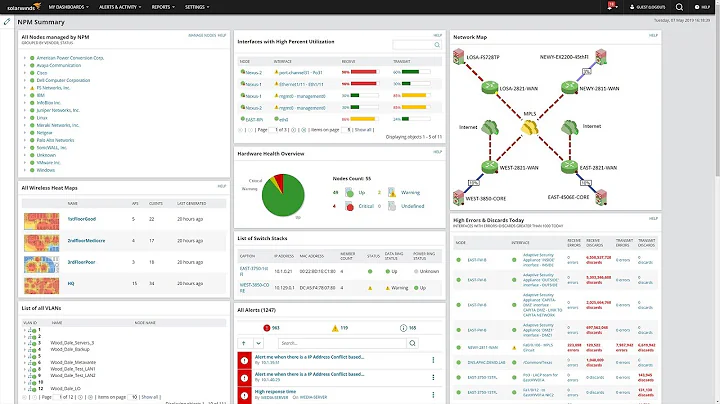Open the 1stFloorGood heat map link
Image resolution: width=720 pixels, height=404 pixels.
click(x=81, y=219)
